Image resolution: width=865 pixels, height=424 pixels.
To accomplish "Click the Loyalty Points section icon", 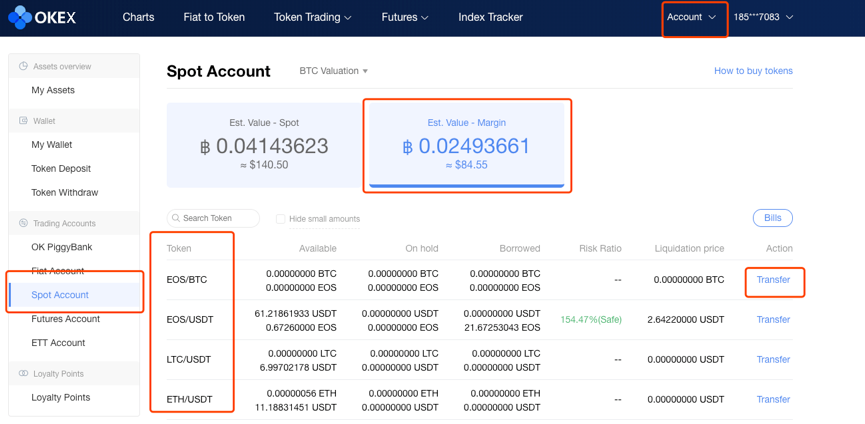I will click(23, 374).
